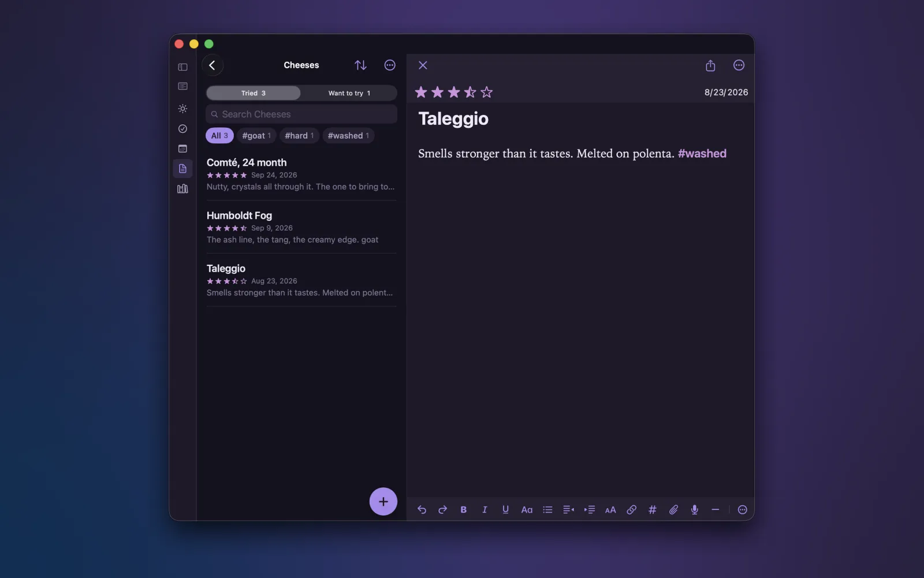Select the All 3 filter chip
This screenshot has width=924, height=578.
[219, 136]
